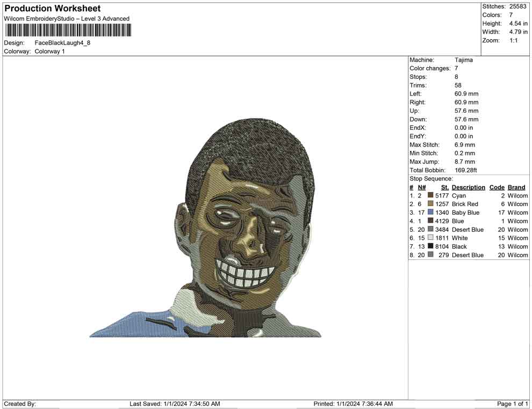Click the swatch for Desert Blue 279
The width and height of the screenshot is (532, 409).
point(430,254)
